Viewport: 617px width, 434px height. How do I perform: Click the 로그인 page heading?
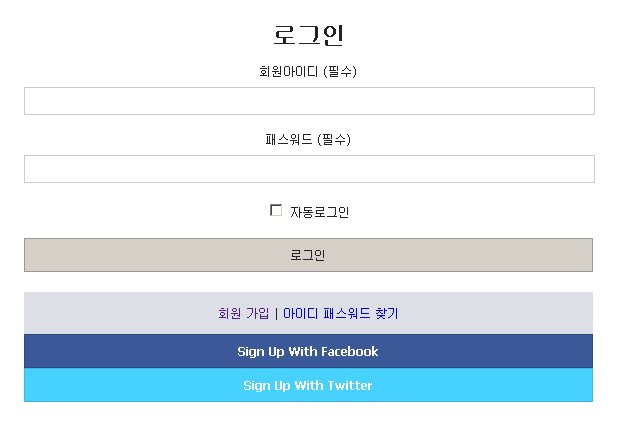[x=308, y=35]
